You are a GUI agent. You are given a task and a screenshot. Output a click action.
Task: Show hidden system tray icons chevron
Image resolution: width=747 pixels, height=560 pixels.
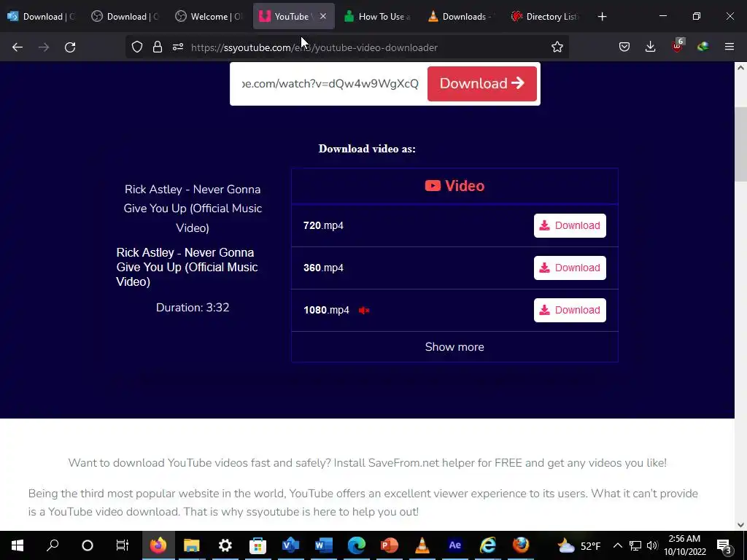coord(617,545)
